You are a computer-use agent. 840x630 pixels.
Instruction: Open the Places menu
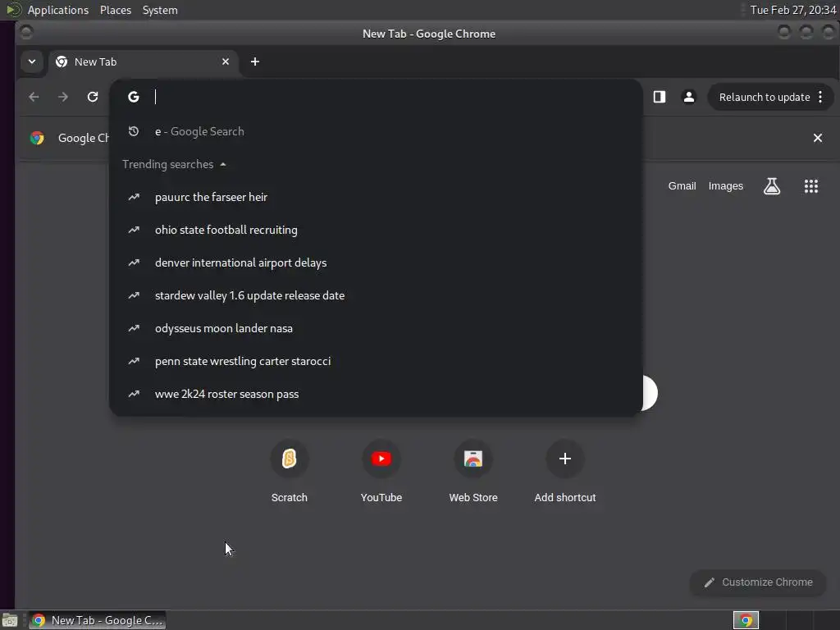(x=116, y=10)
